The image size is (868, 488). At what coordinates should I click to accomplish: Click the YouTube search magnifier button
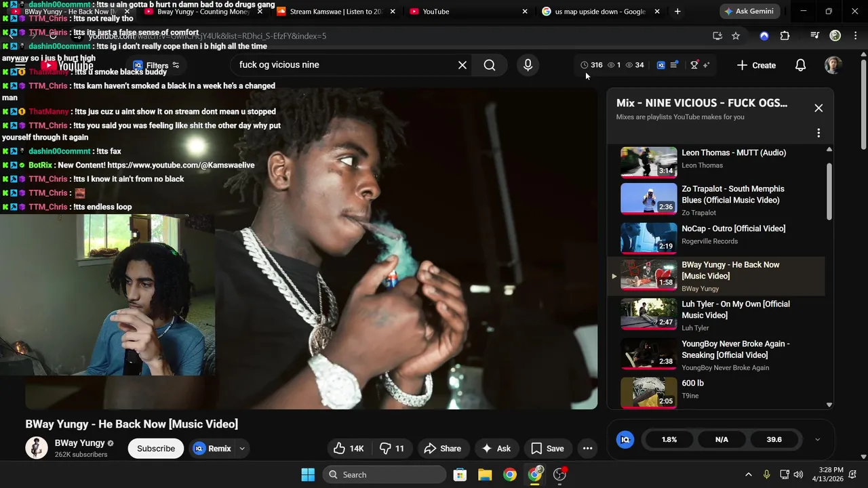coord(490,65)
